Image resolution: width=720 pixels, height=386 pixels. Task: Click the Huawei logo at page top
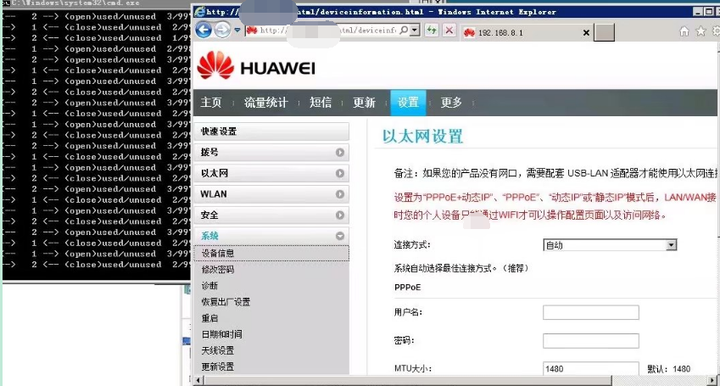point(256,66)
